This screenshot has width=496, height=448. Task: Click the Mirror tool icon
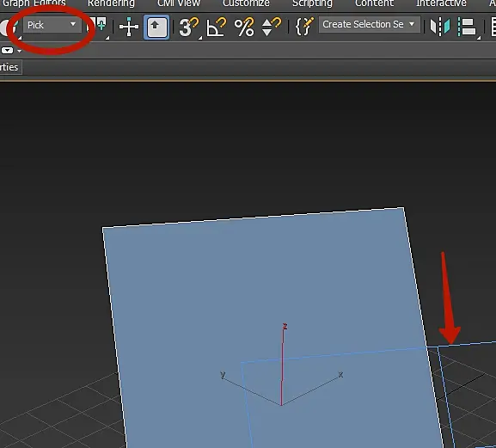coord(439,27)
